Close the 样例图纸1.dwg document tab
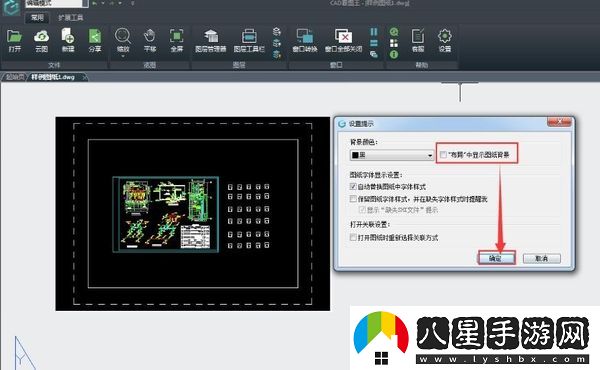 tap(85, 77)
